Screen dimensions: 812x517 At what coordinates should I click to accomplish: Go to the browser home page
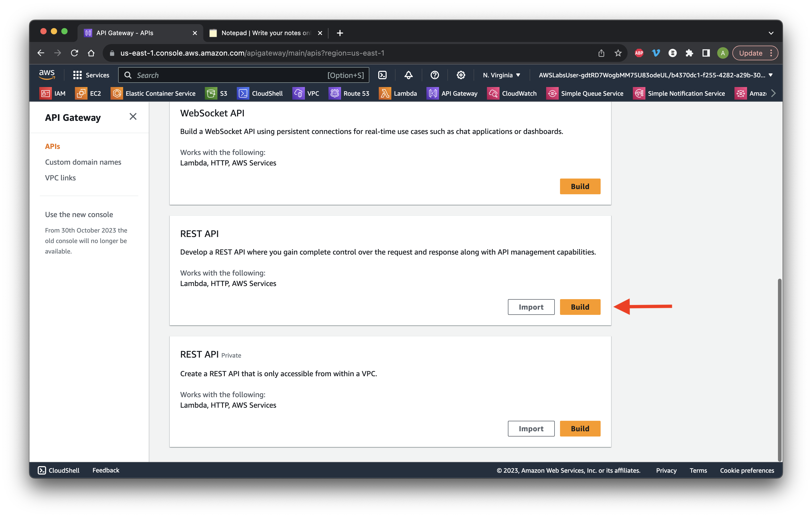pos(91,53)
